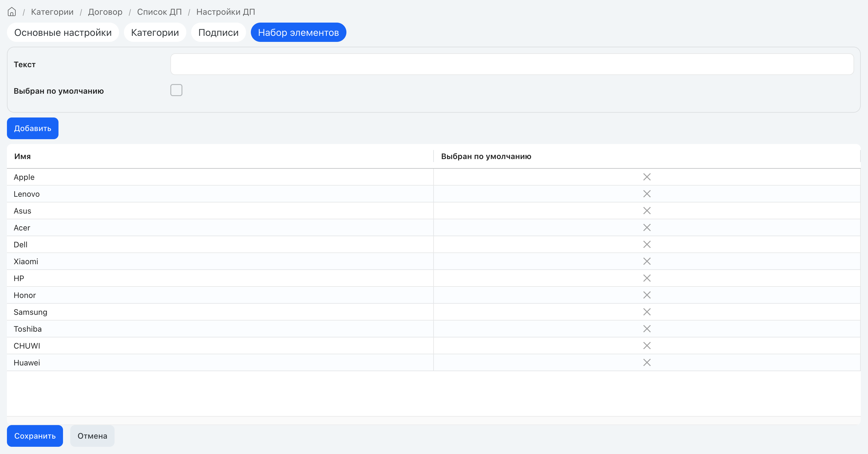The height and width of the screenshot is (454, 868).
Task: Select the 'Honor' name cell
Action: (220, 295)
